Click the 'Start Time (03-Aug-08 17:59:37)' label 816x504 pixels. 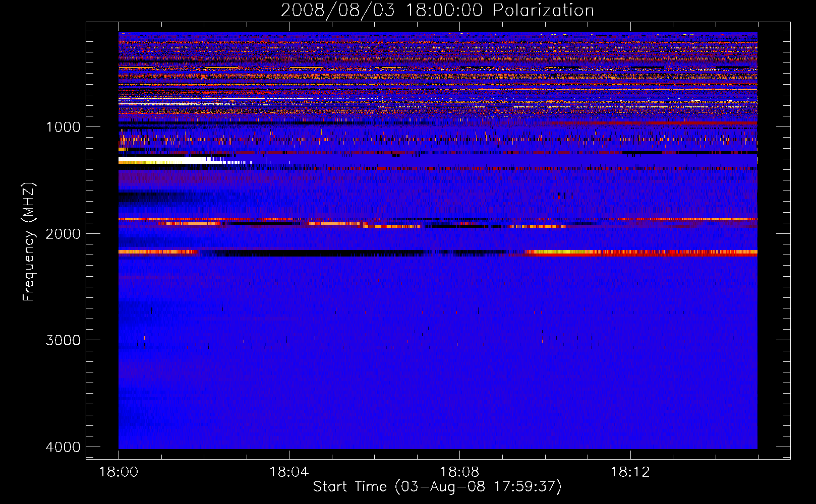coord(437,487)
